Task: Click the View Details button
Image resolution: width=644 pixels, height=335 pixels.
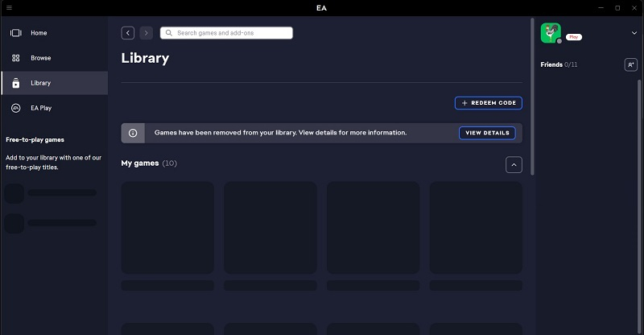Action: pyautogui.click(x=487, y=133)
